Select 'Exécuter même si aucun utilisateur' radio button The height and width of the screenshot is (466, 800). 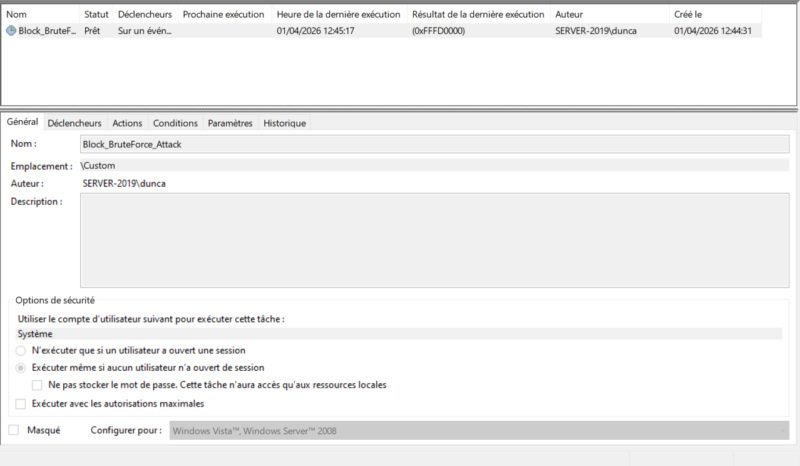click(22, 368)
